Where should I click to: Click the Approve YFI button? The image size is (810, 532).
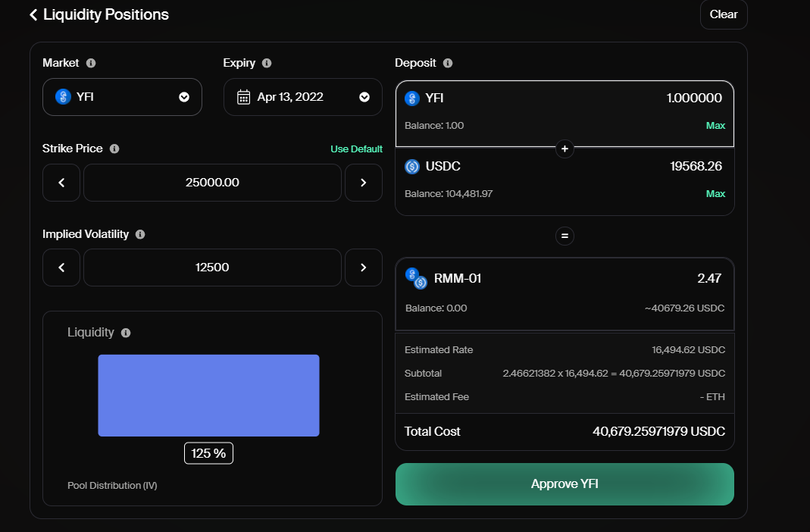[x=564, y=484]
